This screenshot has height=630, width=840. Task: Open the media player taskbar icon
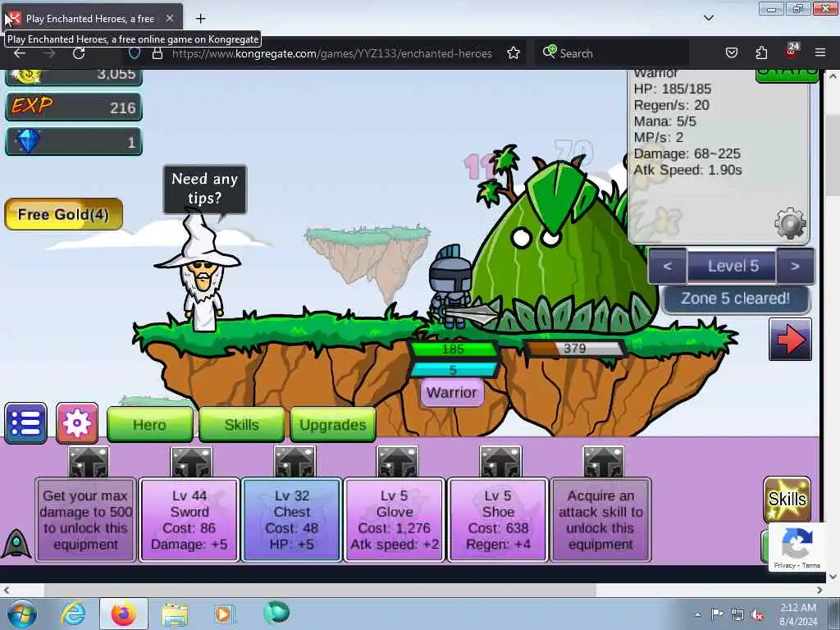[x=223, y=614]
